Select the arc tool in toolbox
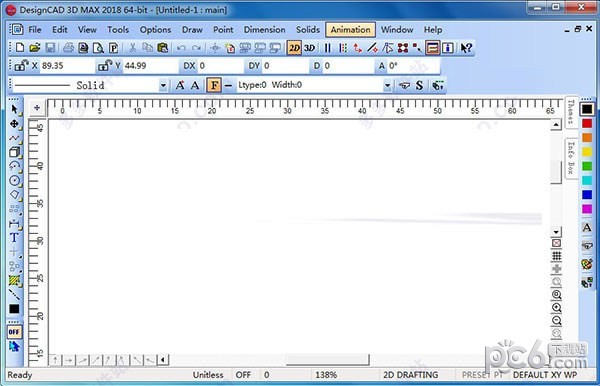The height and width of the screenshot is (386, 600). pyautogui.click(x=15, y=166)
